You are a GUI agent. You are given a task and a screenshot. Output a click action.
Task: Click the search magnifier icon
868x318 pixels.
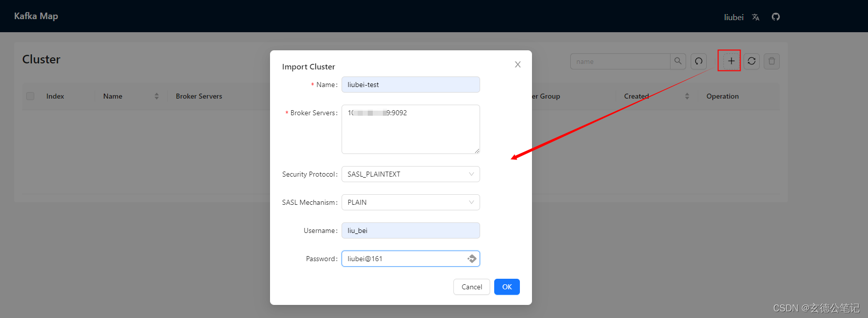(678, 61)
